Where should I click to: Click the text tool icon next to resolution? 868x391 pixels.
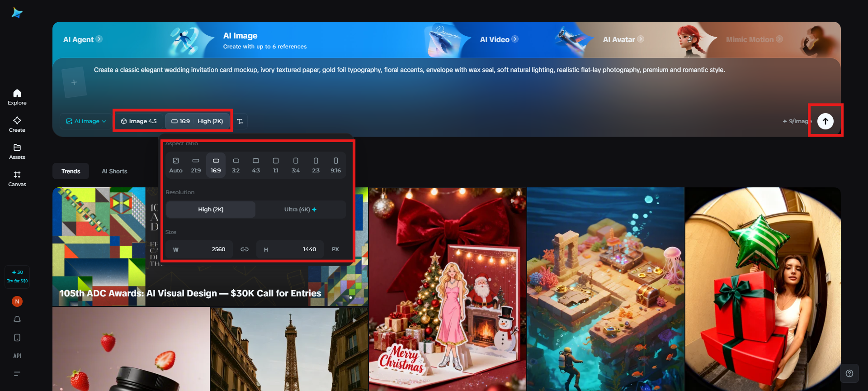pos(240,121)
